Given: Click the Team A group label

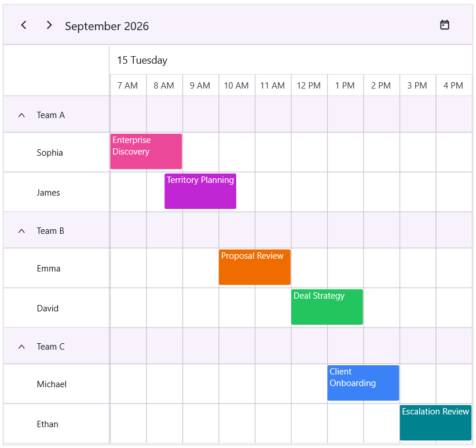Looking at the screenshot, I should click(x=51, y=115).
